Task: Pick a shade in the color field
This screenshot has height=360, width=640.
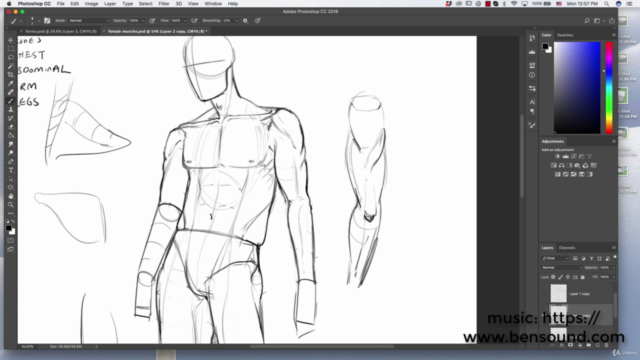Action: (x=577, y=87)
